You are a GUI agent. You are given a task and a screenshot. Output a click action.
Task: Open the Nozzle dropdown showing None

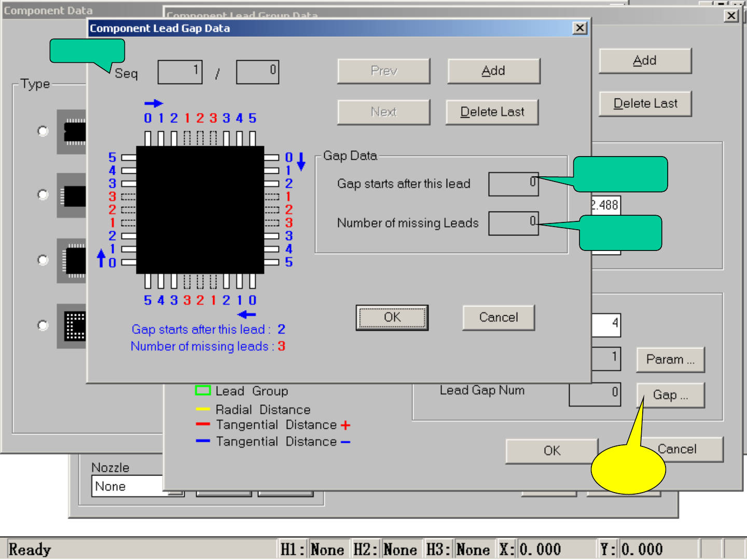coord(137,486)
